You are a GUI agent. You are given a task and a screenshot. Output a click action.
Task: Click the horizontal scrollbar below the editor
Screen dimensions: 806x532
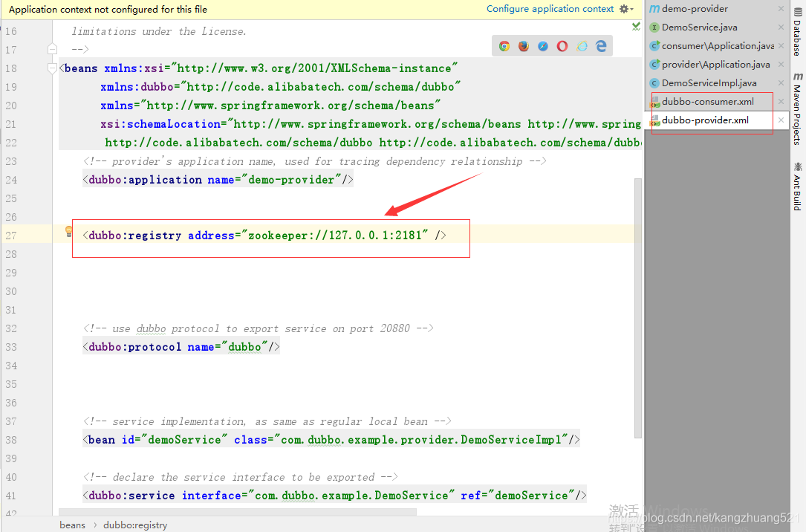pos(238,512)
